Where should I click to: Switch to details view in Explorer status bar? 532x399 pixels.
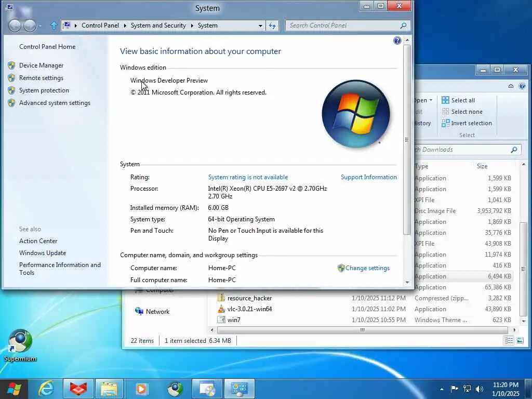[509, 341]
